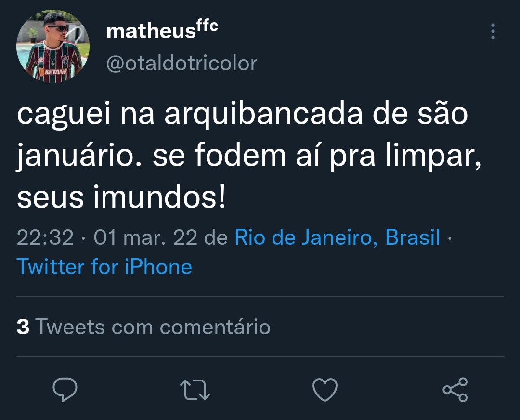This screenshot has width=520, height=420.
Task: Tap the share icon below the tweet
Action: (455, 389)
